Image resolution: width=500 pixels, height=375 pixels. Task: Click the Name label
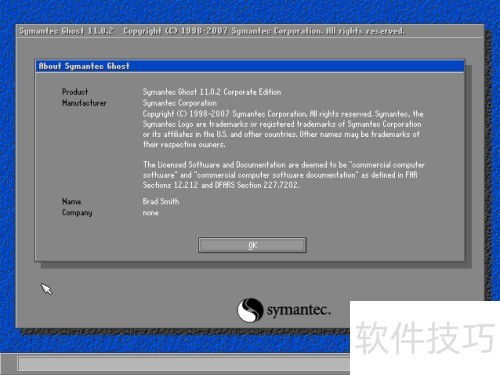click(x=72, y=201)
